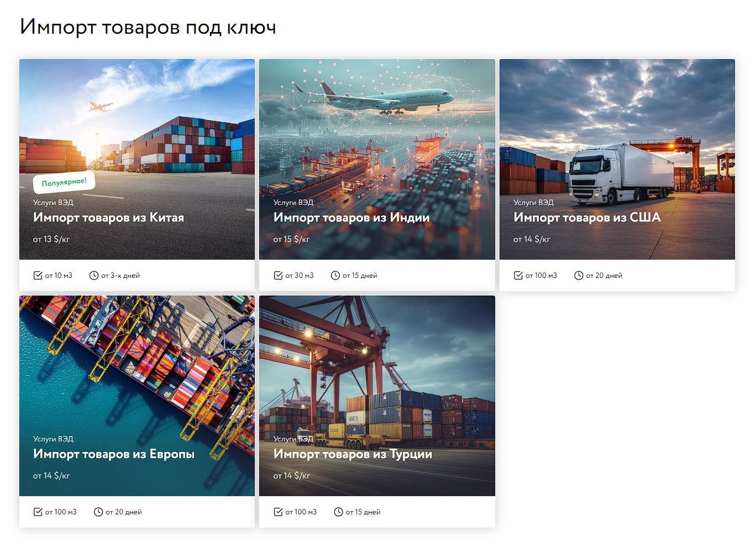The height and width of the screenshot is (547, 756).
Task: Click the clock icon next to "от 3-х дней"
Action: (x=94, y=275)
